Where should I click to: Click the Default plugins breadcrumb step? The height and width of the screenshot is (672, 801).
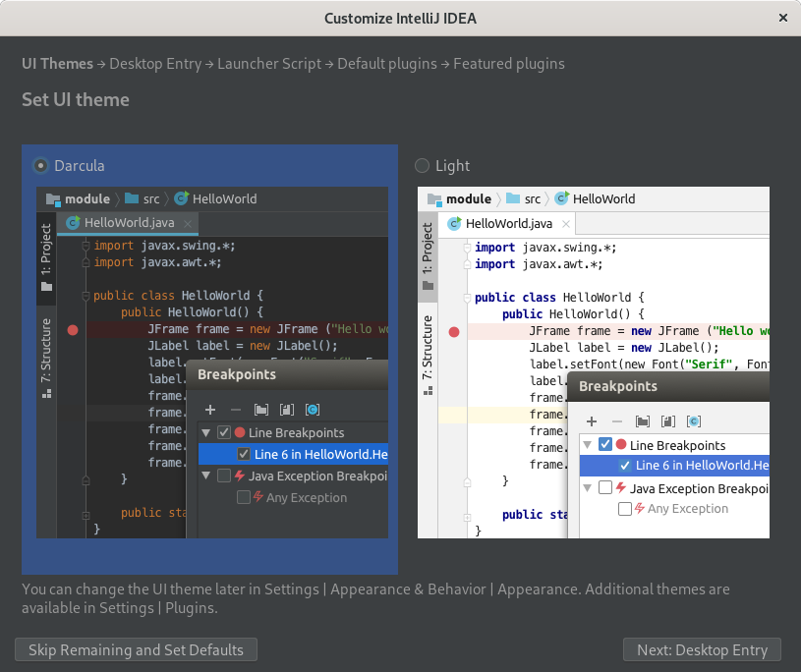387,64
